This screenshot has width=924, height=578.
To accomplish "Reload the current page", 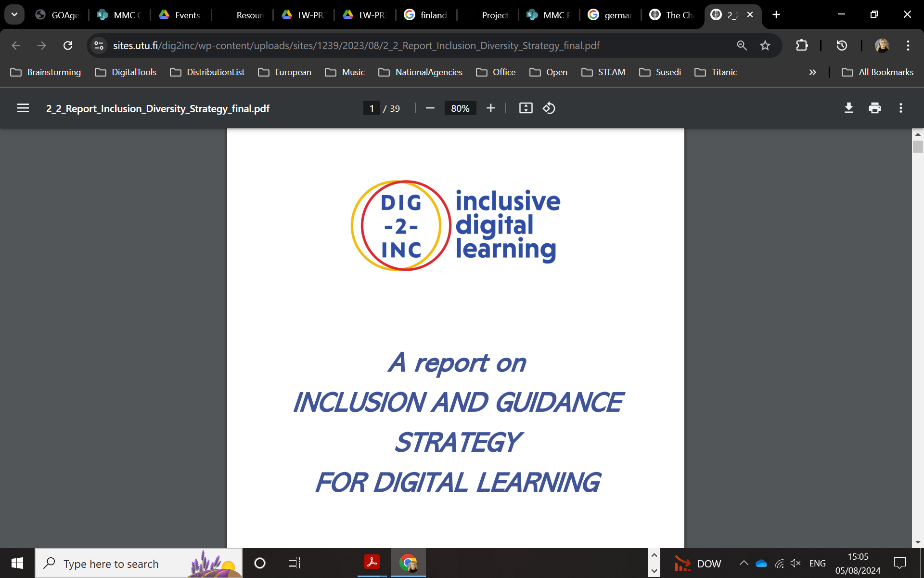I will pyautogui.click(x=68, y=45).
